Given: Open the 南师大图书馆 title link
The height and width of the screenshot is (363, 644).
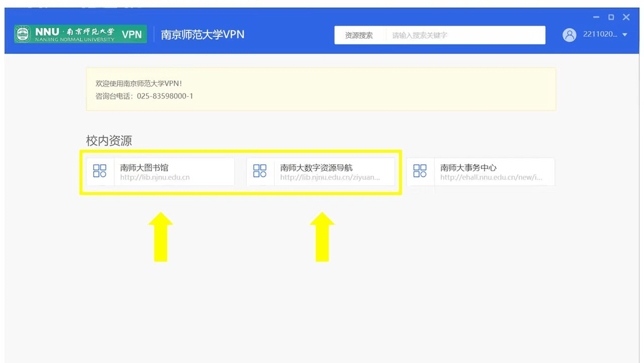Looking at the screenshot, I should pos(144,167).
